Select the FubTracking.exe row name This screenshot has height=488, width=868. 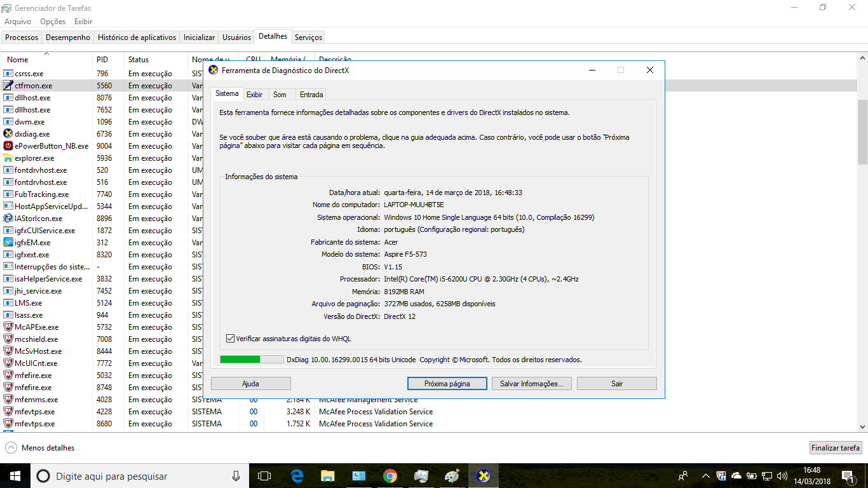41,194
